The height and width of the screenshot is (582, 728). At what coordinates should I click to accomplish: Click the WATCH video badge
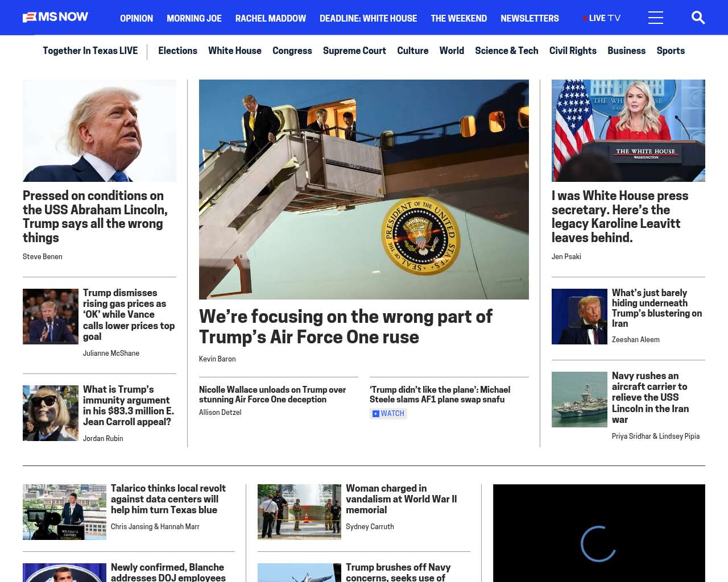tap(388, 414)
